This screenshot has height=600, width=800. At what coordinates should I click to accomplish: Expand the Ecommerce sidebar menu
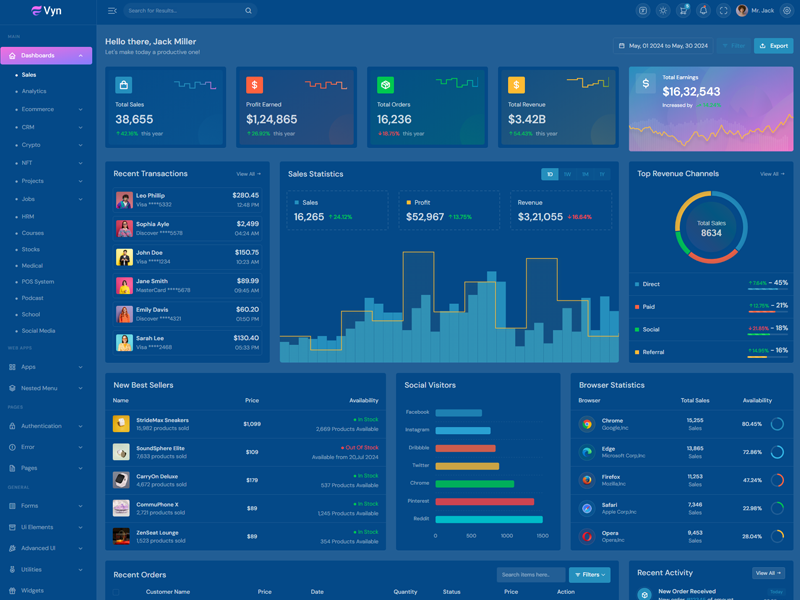point(48,109)
